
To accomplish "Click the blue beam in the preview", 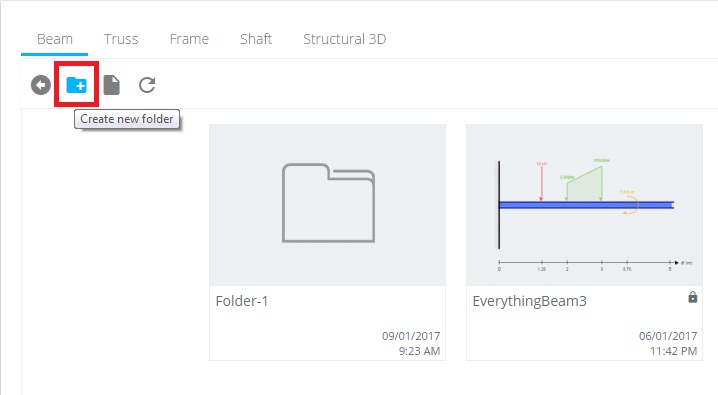I will (586, 205).
